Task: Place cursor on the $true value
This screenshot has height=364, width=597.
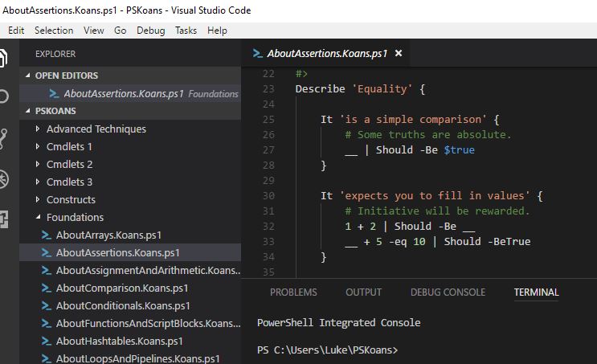Action: 459,150
